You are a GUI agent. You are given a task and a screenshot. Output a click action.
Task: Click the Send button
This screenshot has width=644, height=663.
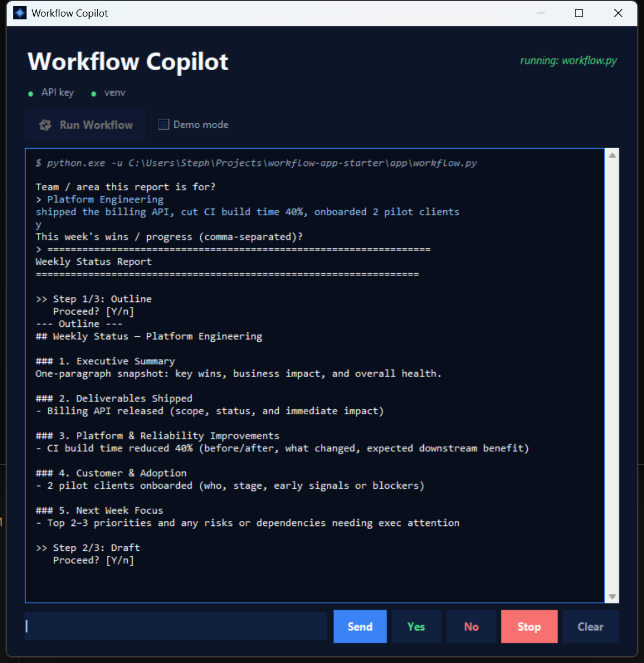point(360,626)
